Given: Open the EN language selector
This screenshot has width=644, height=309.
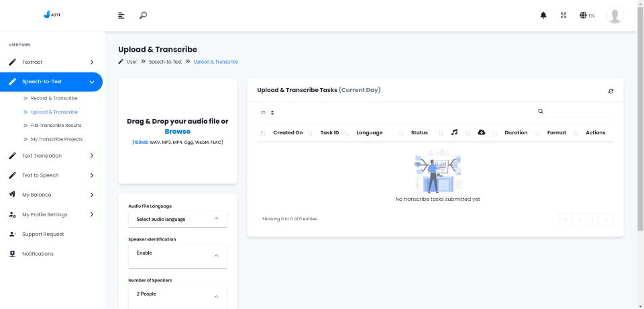Looking at the screenshot, I should click(587, 15).
